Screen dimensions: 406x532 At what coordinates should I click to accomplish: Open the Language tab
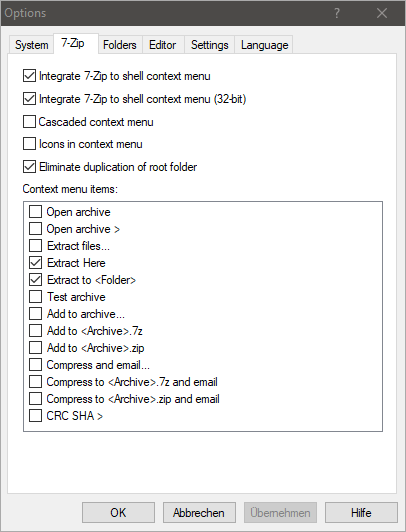tap(264, 45)
